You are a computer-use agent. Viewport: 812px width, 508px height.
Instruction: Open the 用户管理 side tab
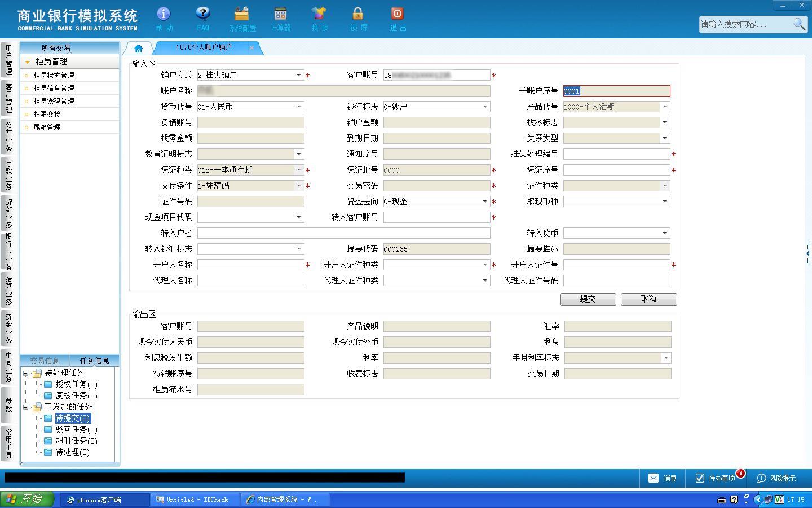[x=8, y=60]
